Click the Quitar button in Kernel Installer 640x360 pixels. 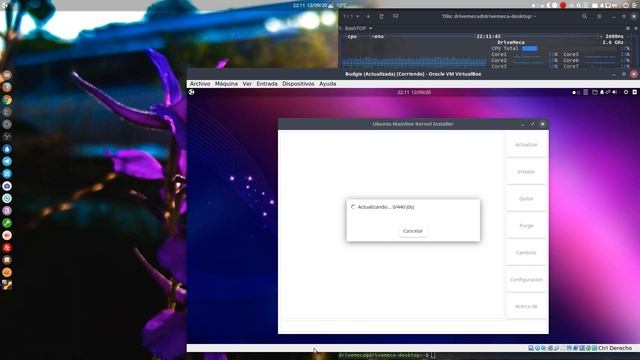[x=526, y=199]
